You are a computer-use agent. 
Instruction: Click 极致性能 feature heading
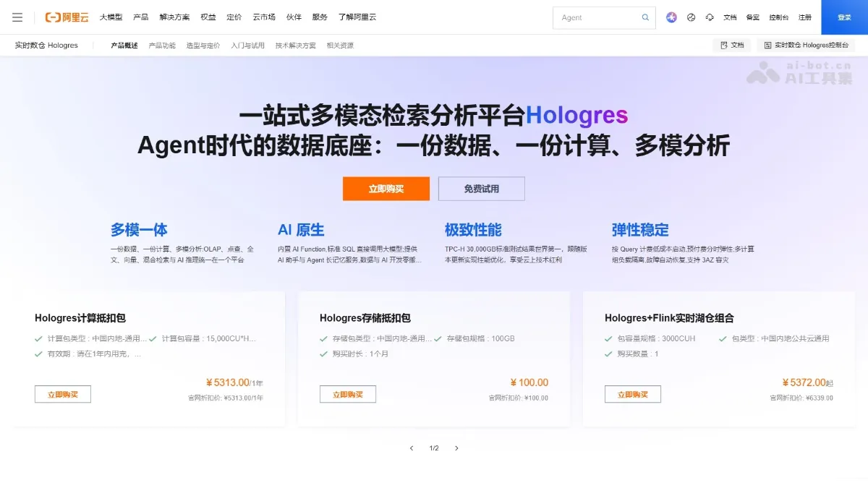click(473, 230)
